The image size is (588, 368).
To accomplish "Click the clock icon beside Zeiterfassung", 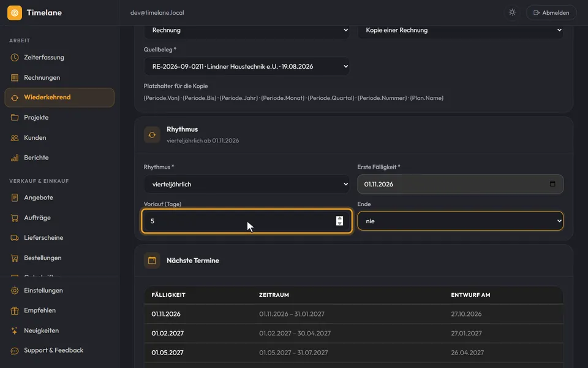I will pyautogui.click(x=15, y=58).
